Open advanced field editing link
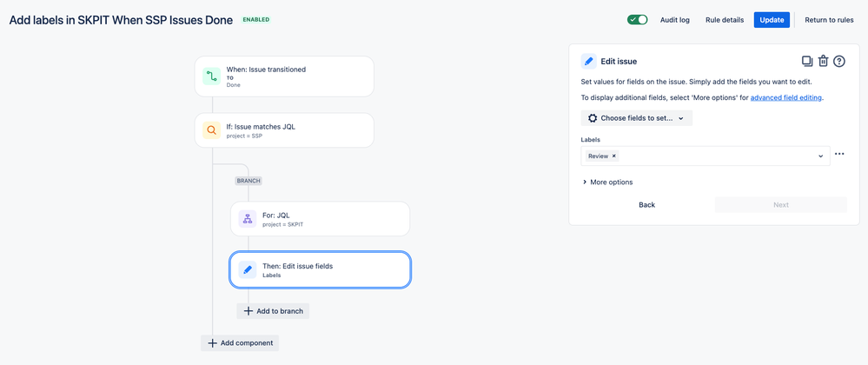Viewport: 868px width, 365px height. [785, 97]
